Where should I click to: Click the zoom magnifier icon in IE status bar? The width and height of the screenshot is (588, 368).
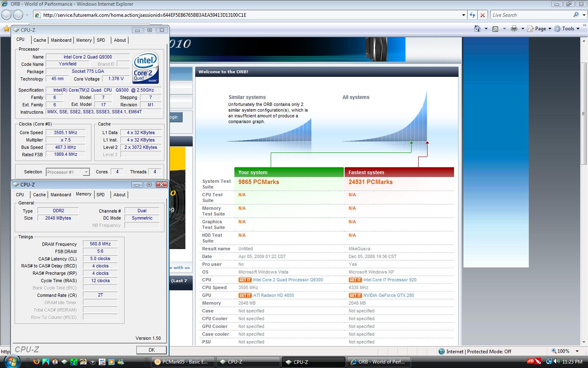point(554,351)
